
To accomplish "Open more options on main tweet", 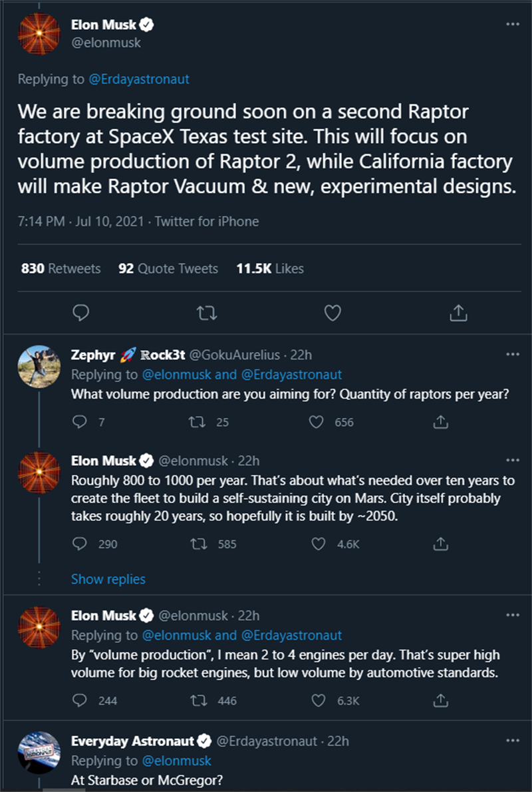I will 512,24.
